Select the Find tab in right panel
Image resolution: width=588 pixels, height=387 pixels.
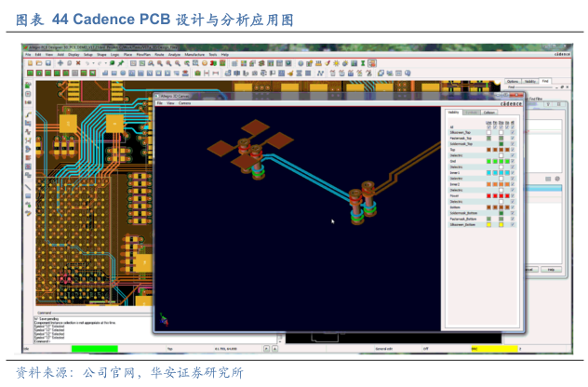[545, 82]
